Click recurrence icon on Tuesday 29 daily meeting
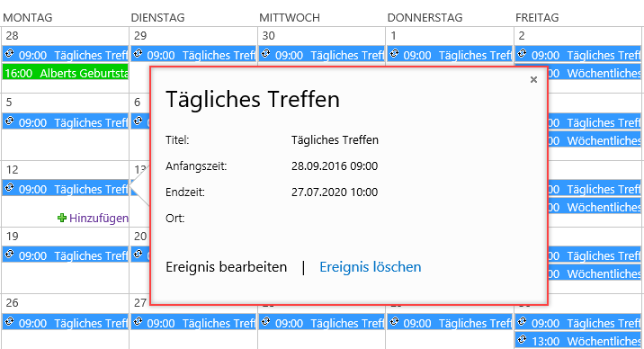Viewport: 644px width, 349px height. 138,54
